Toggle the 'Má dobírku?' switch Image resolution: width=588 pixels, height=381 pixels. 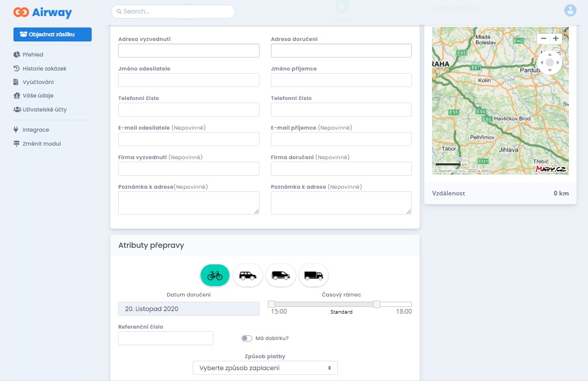(x=247, y=338)
